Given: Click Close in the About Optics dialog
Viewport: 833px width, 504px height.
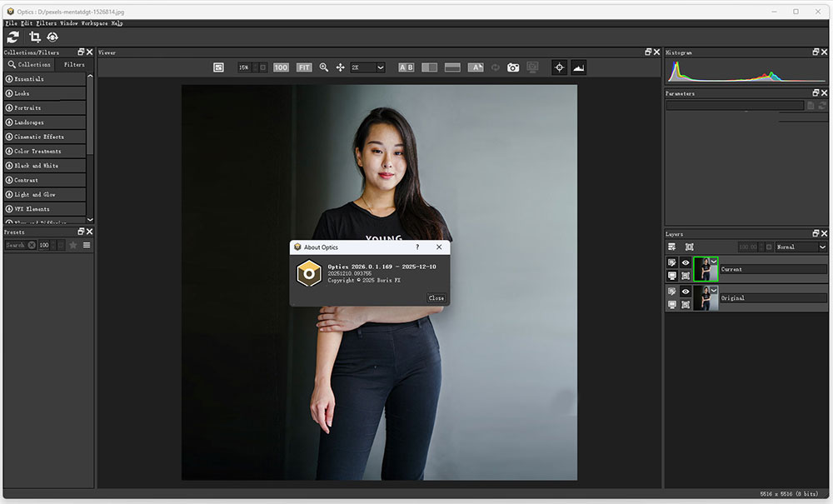Looking at the screenshot, I should point(436,297).
